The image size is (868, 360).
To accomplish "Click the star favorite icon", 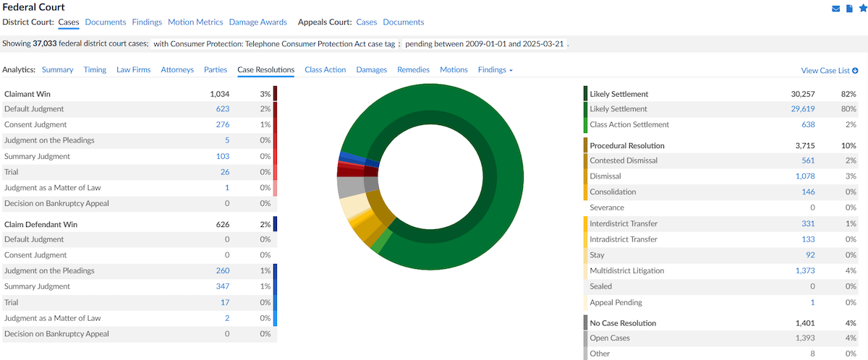I will [861, 9].
